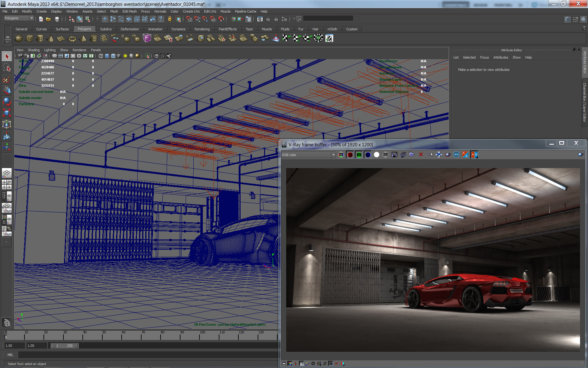Screen dimensions: 588x368
Task: Click red teapot render icon in frame buffer
Action: (448, 155)
